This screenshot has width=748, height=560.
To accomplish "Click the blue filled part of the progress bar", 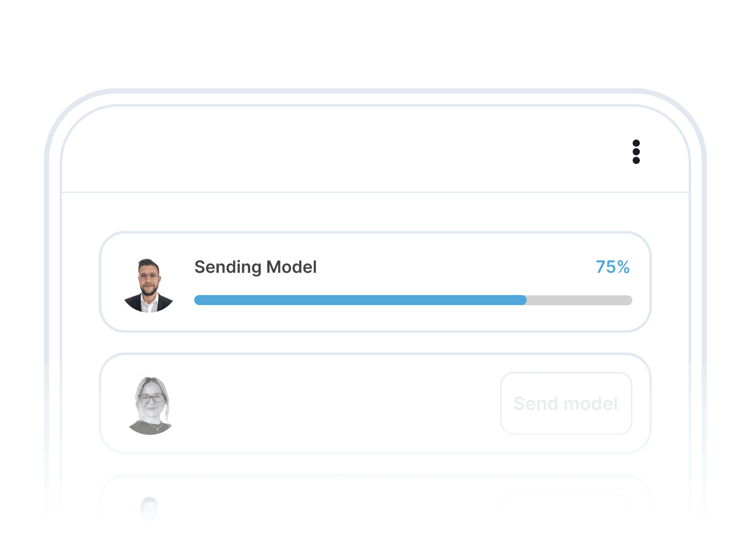I will [x=360, y=300].
